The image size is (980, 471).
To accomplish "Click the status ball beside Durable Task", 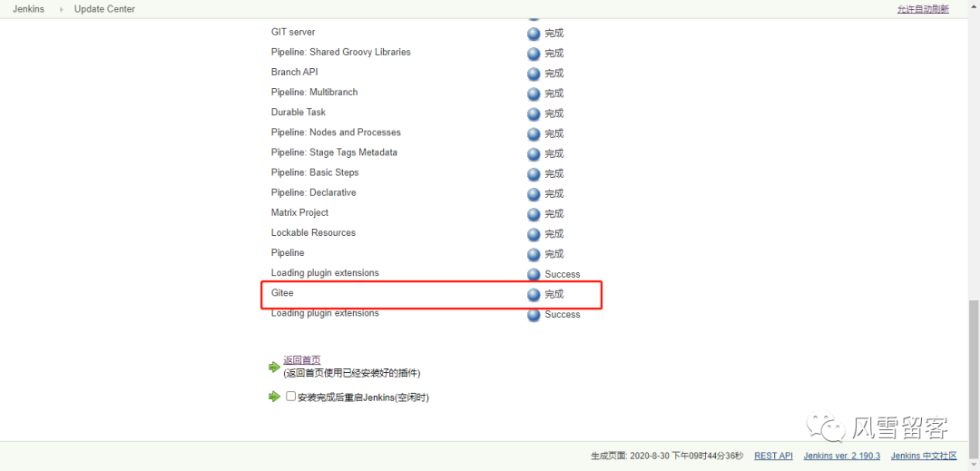I will click(534, 113).
